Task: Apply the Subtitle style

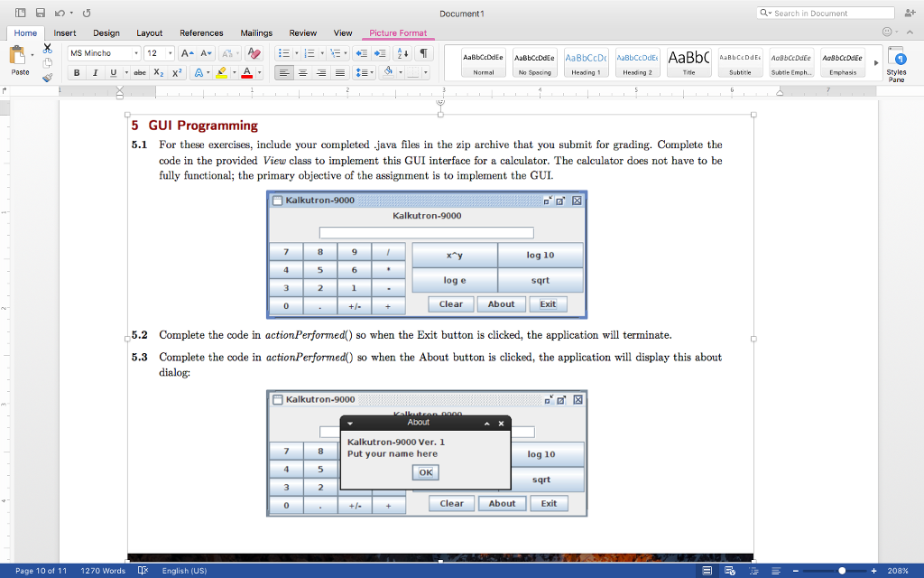Action: (x=740, y=62)
